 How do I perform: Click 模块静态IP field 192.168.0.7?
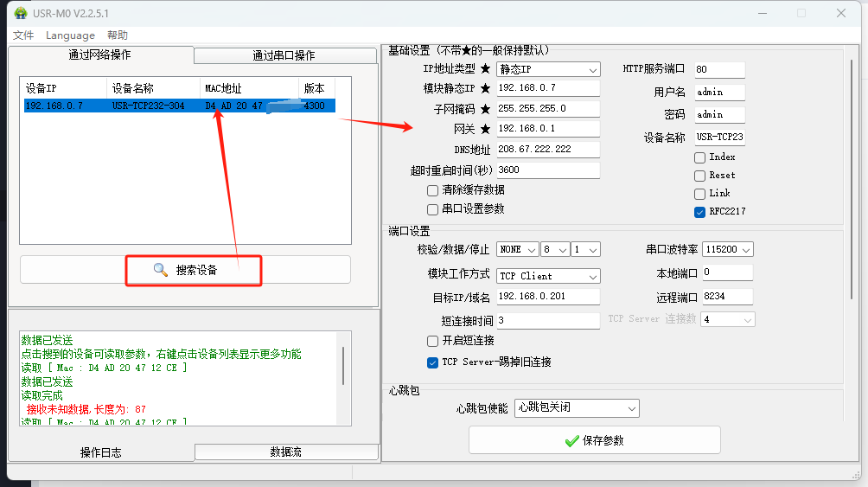tap(548, 88)
